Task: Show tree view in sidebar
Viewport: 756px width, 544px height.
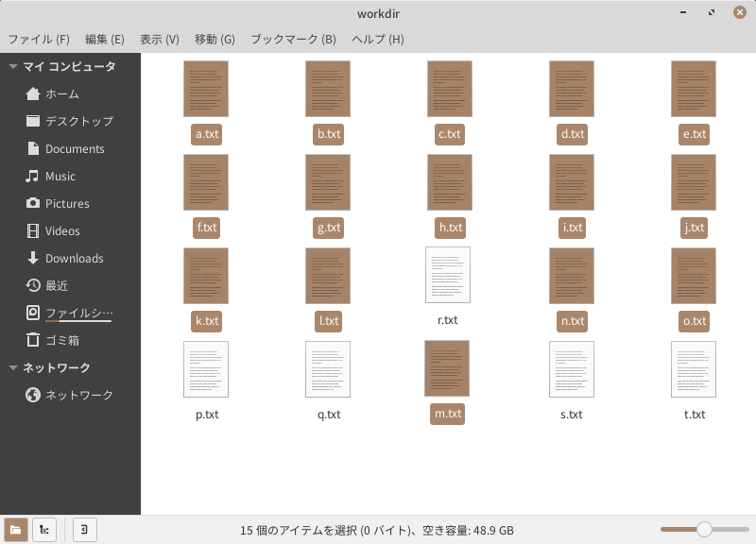Action: [44, 530]
